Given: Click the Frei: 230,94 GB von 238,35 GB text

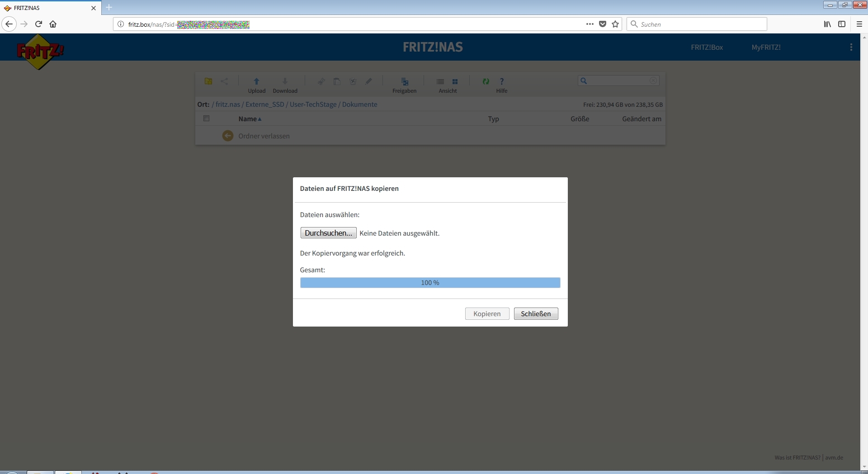Looking at the screenshot, I should pyautogui.click(x=623, y=105).
